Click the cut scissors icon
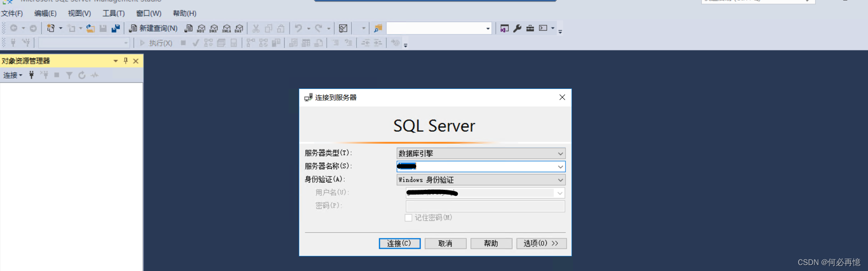 (256, 28)
